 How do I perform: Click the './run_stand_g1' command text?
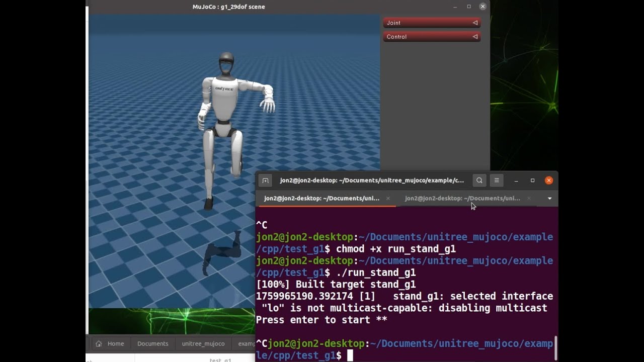pyautogui.click(x=375, y=273)
